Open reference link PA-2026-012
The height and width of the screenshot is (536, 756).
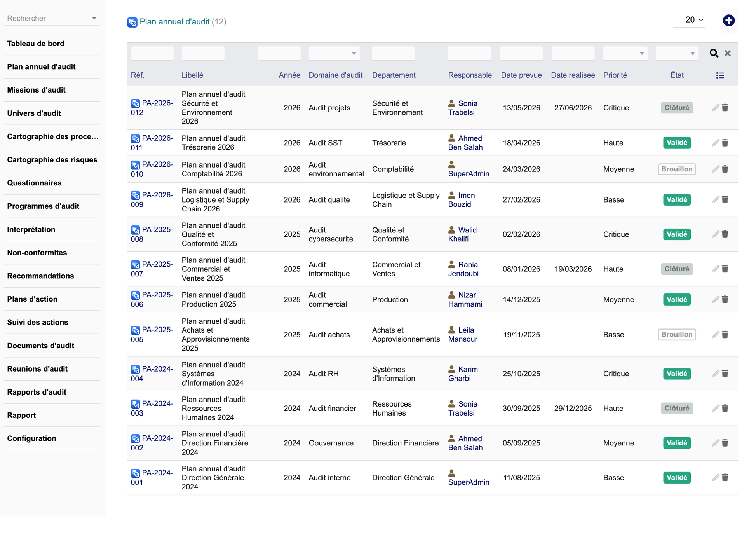(152, 108)
